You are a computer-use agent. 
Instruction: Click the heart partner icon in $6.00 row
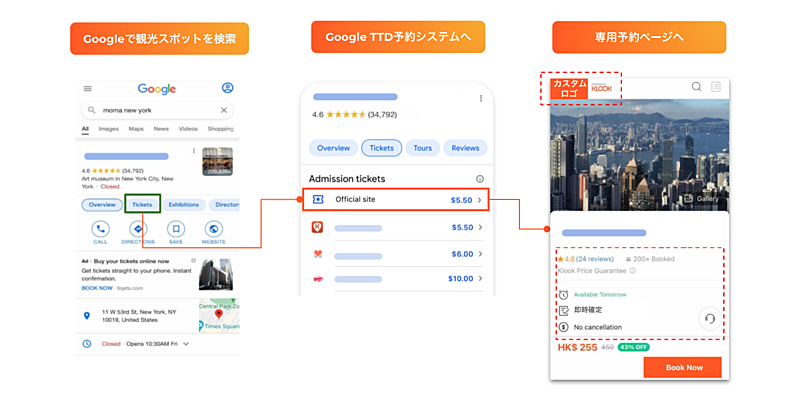coord(318,254)
